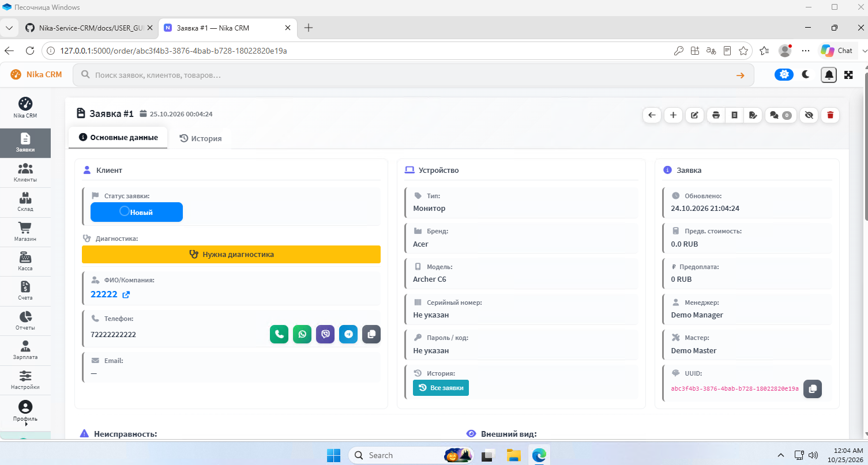Add new order with plus button
The width and height of the screenshot is (868, 465).
[673, 115]
